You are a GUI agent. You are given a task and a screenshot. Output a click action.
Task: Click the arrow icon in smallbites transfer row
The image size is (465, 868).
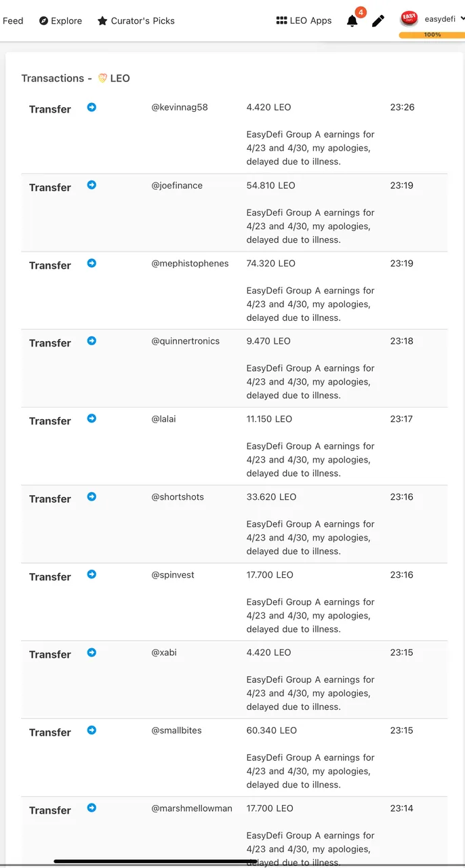92,730
